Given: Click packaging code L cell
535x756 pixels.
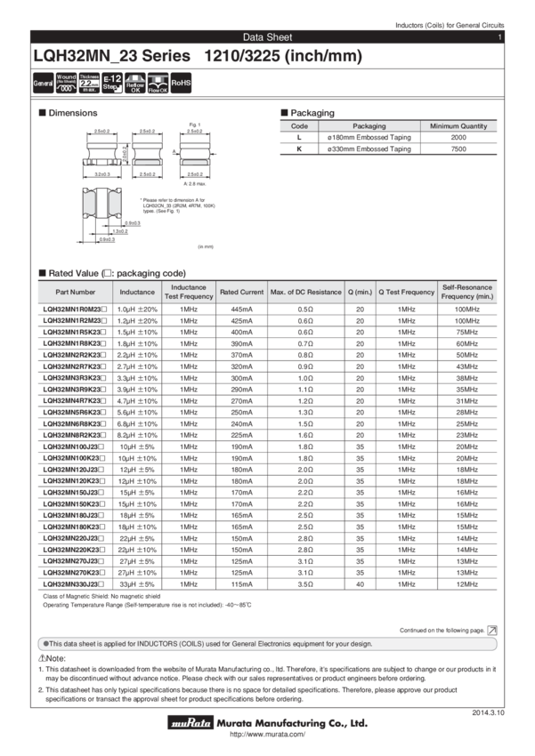Looking at the screenshot, I should [299, 137].
